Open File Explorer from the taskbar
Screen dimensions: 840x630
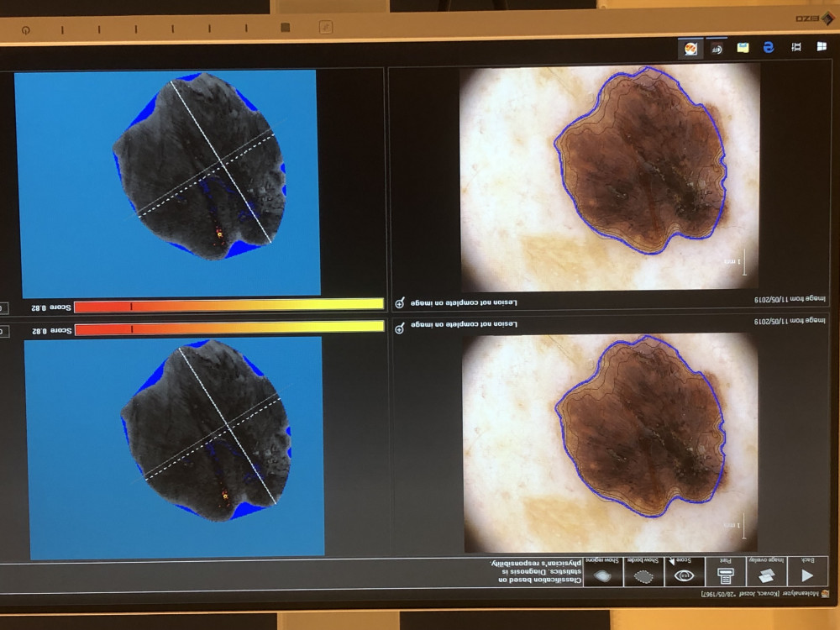743,48
